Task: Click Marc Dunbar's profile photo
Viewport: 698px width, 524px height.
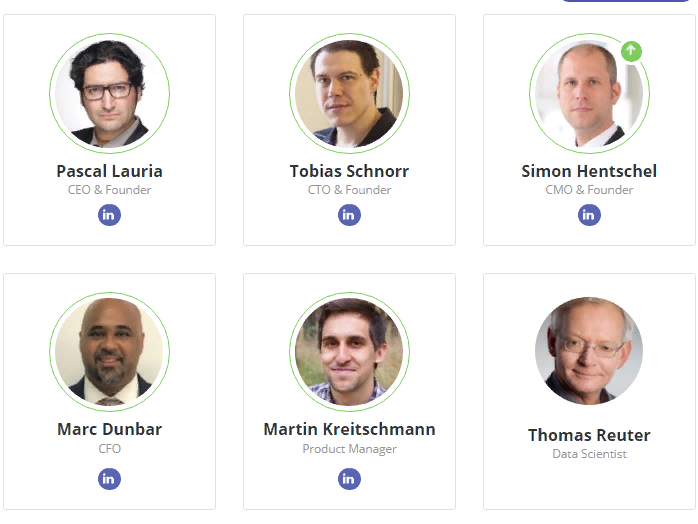Action: (110, 352)
